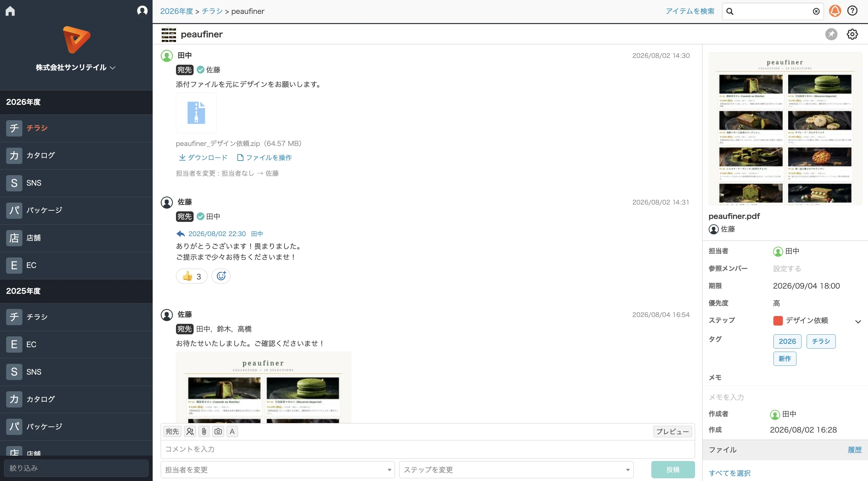Clear the search field with the x icon
868x481 pixels.
point(816,12)
